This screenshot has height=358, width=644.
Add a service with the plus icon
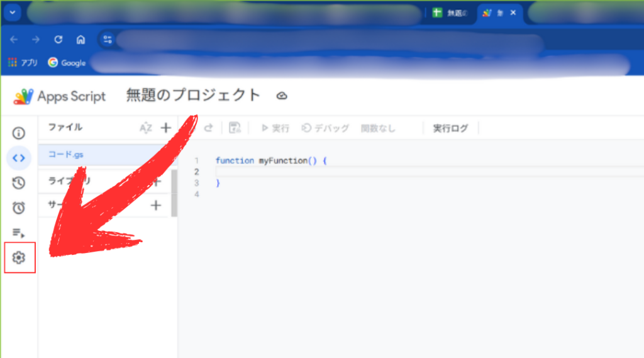pyautogui.click(x=156, y=205)
